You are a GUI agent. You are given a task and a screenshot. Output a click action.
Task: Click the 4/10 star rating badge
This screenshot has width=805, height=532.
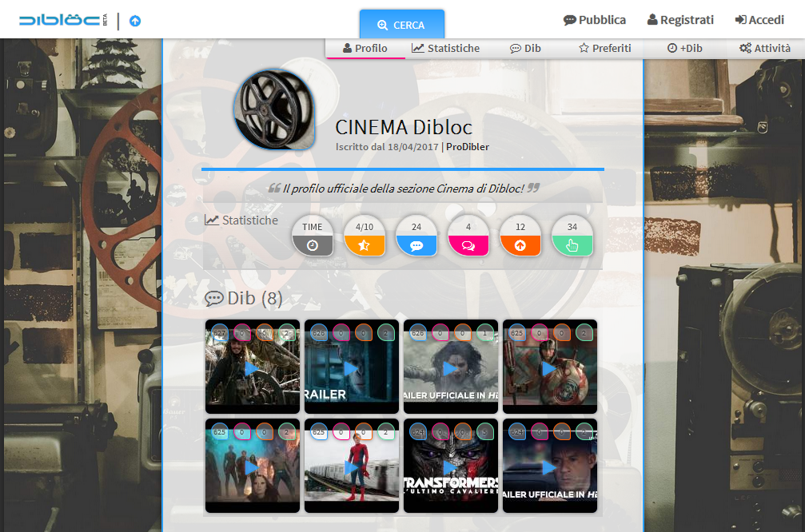pos(364,236)
